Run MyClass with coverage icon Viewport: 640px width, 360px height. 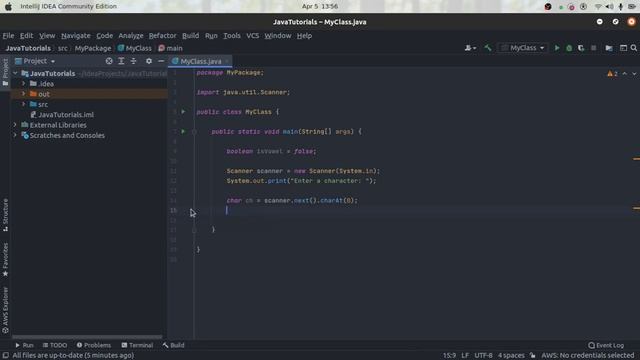pos(581,48)
